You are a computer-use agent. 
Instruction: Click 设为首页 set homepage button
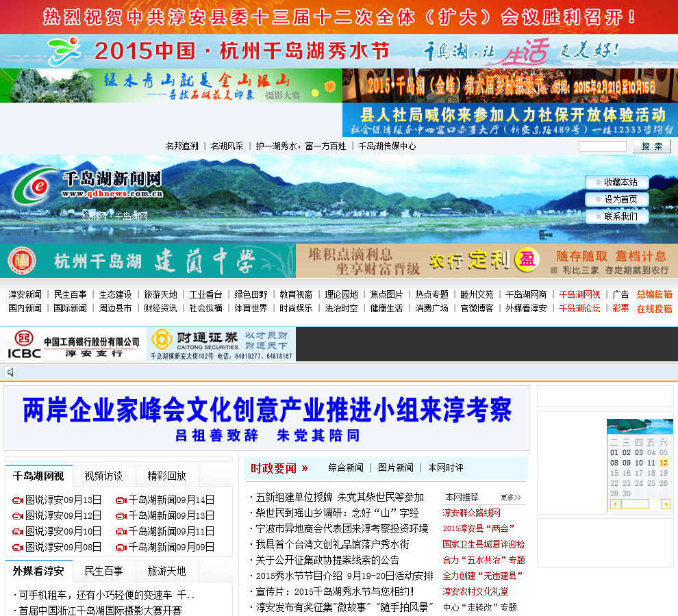tap(617, 199)
